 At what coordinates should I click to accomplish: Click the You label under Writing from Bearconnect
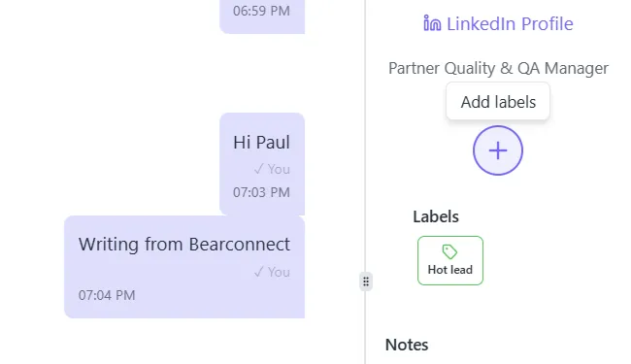[x=279, y=272]
